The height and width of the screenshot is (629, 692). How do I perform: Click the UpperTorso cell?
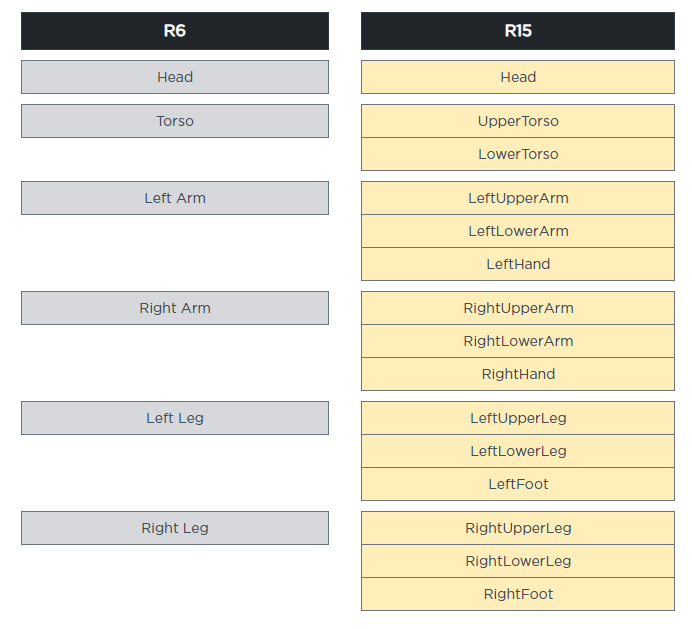[518, 121]
